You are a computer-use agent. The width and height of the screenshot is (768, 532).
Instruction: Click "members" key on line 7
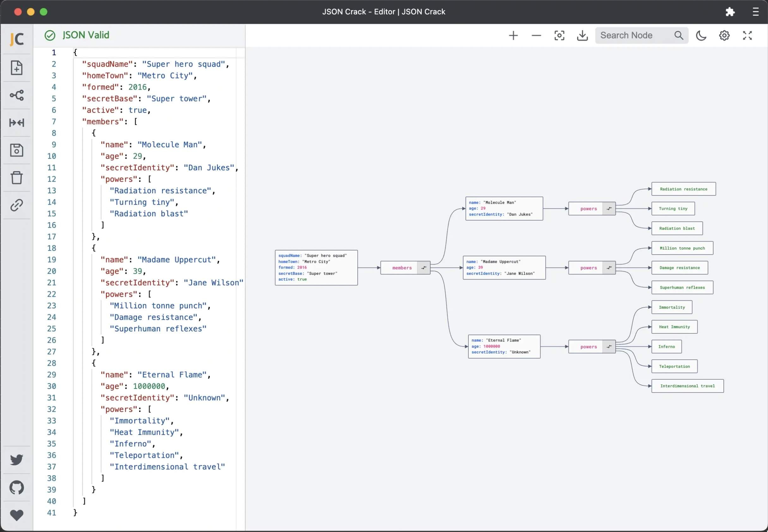pos(103,122)
